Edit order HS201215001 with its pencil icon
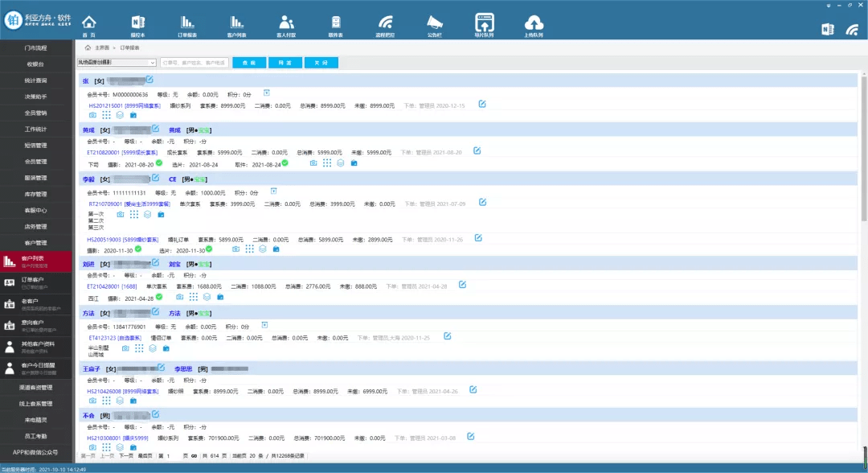The height and width of the screenshot is (473, 868). (482, 104)
